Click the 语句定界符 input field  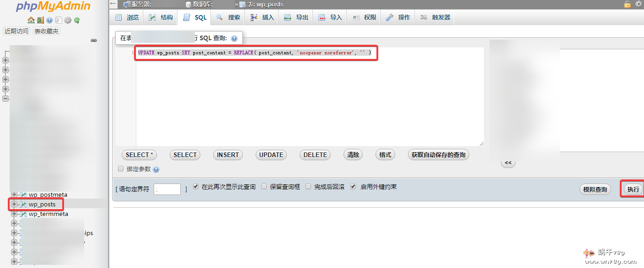tap(167, 189)
